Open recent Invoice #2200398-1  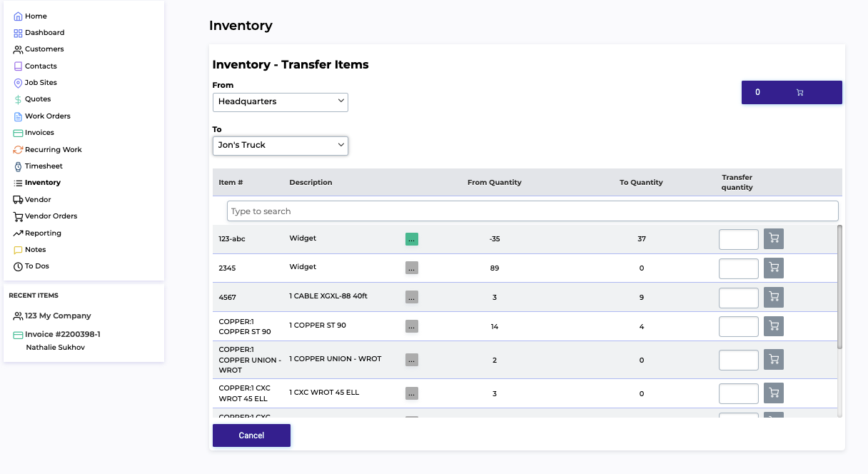point(62,334)
